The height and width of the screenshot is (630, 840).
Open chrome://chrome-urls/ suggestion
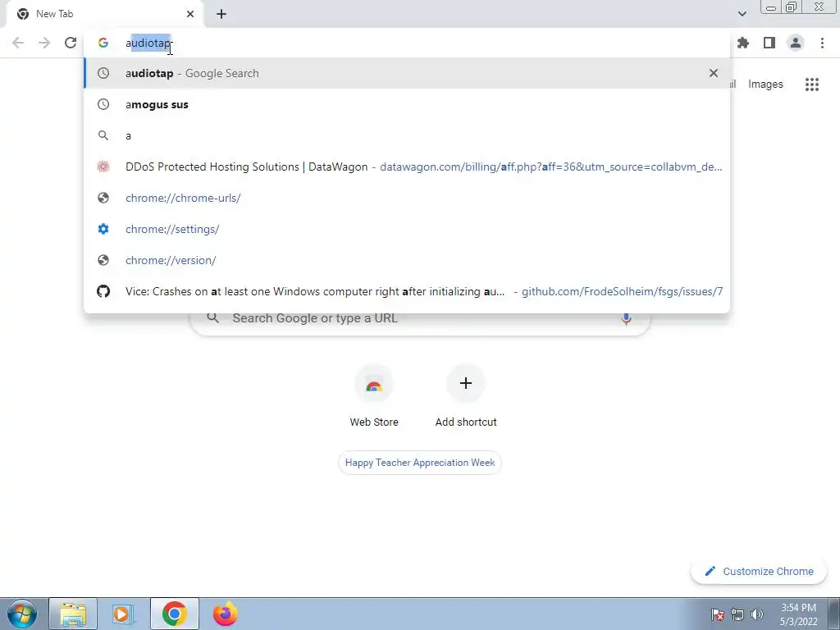point(407,198)
